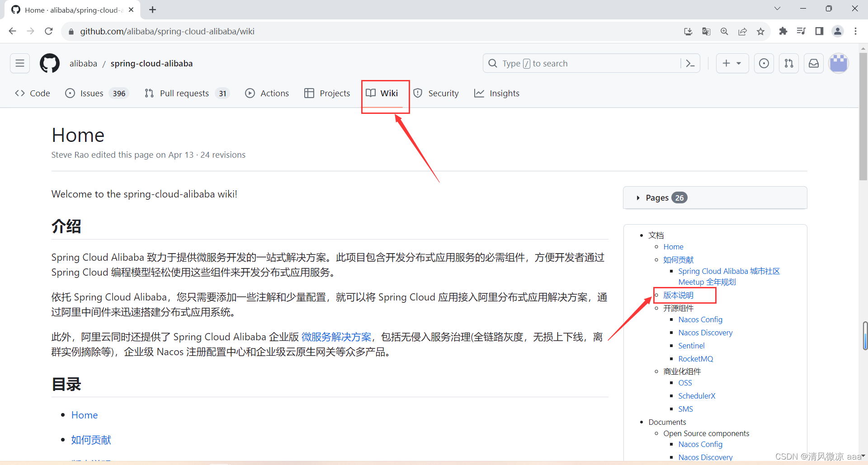Click the translate page icon

pos(706,31)
